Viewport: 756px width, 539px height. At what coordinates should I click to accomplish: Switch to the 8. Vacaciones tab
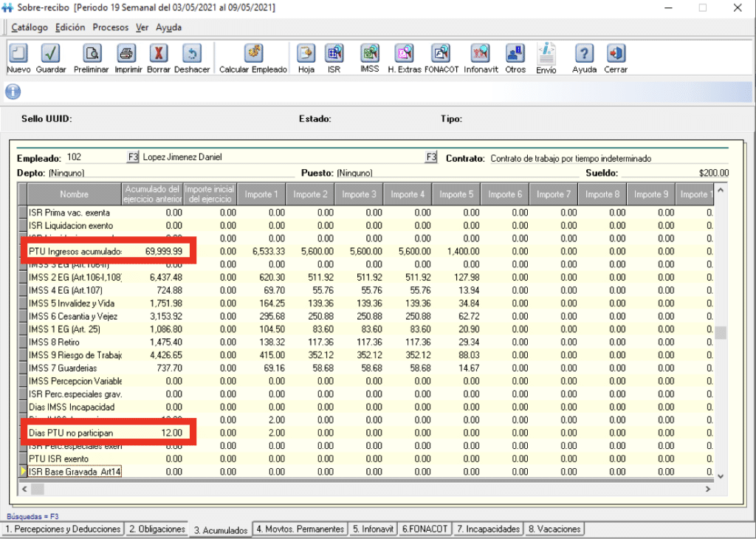(554, 529)
